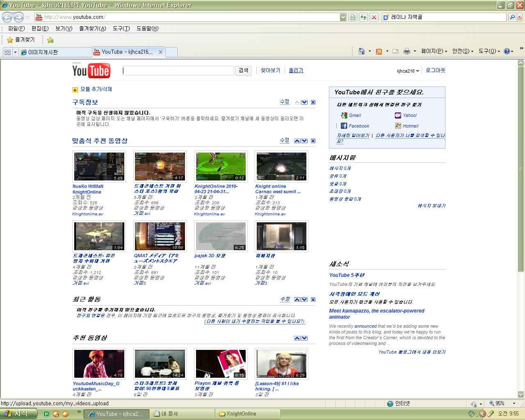Click the page vertical scrollbar thumb

[x=520, y=169]
